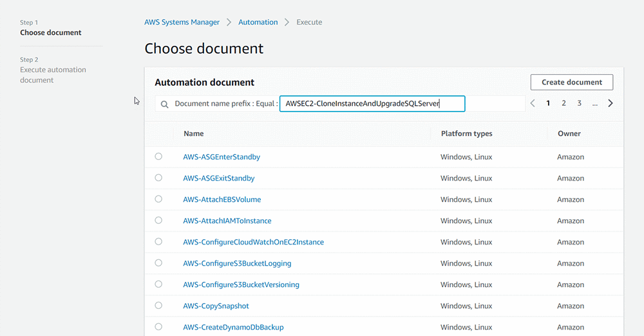Go to previous page arrow
The height and width of the screenshot is (336, 644).
[533, 103]
